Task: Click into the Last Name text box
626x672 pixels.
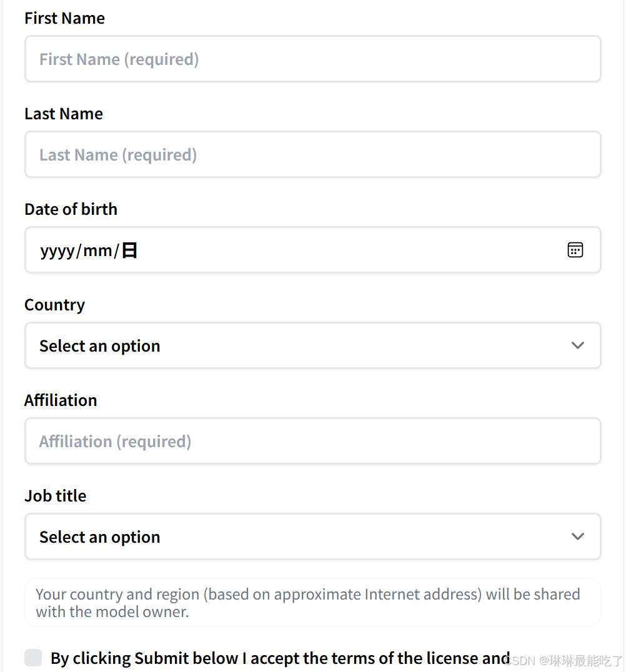Action: click(312, 155)
